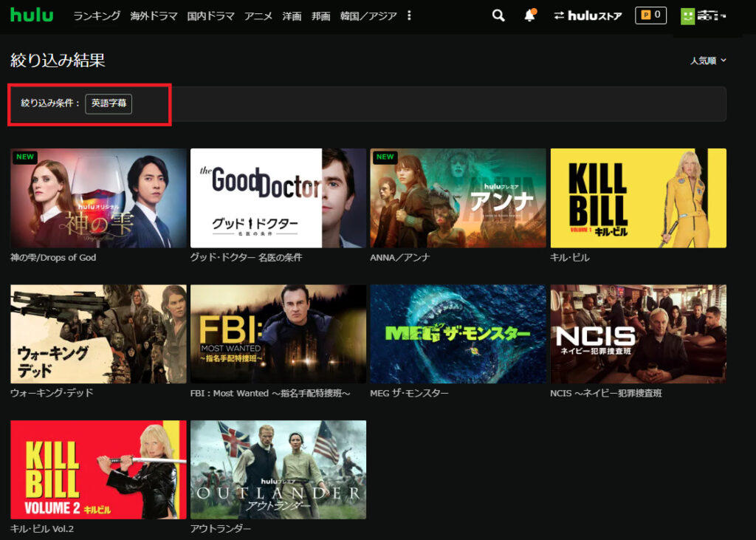Open the アニメ menu

click(x=258, y=16)
